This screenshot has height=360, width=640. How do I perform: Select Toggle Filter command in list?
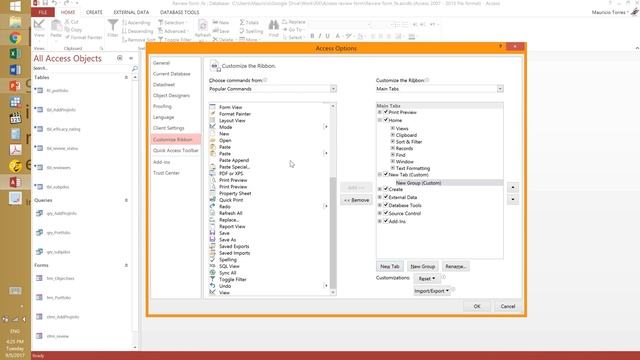(x=233, y=280)
